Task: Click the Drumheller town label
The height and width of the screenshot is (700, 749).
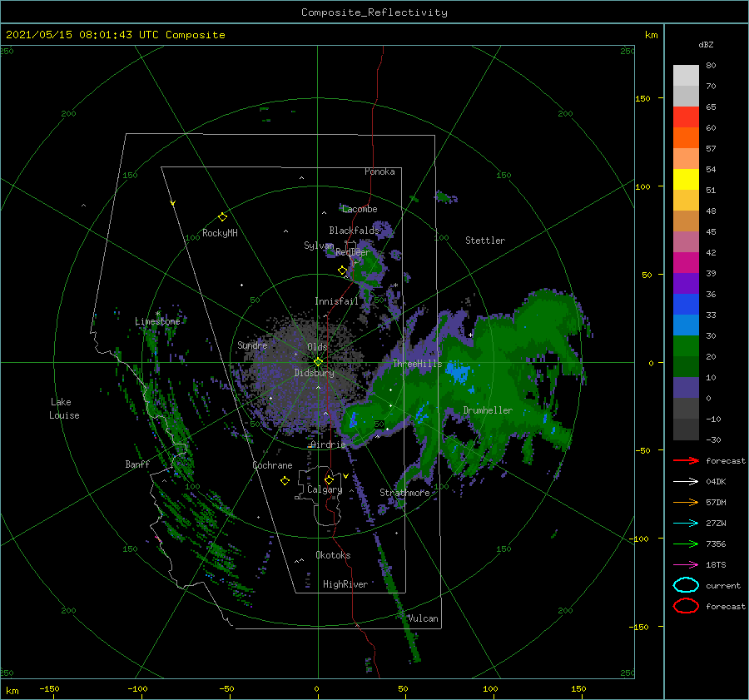Action: click(x=488, y=410)
